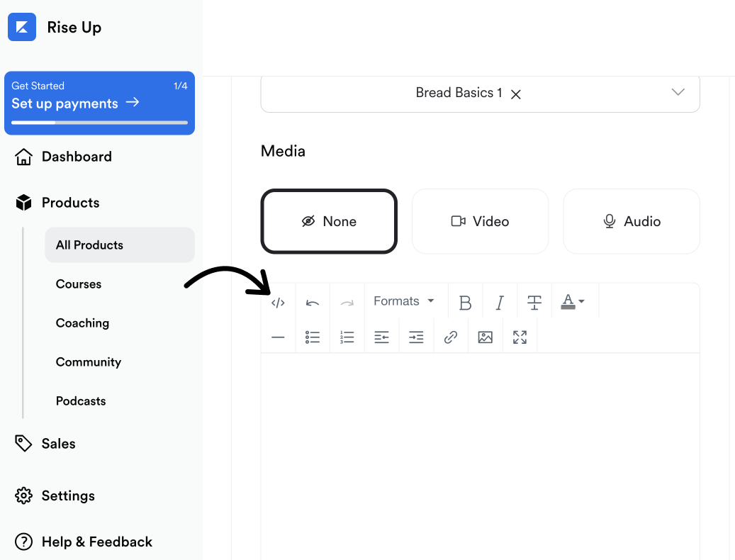Insert a link

click(451, 337)
